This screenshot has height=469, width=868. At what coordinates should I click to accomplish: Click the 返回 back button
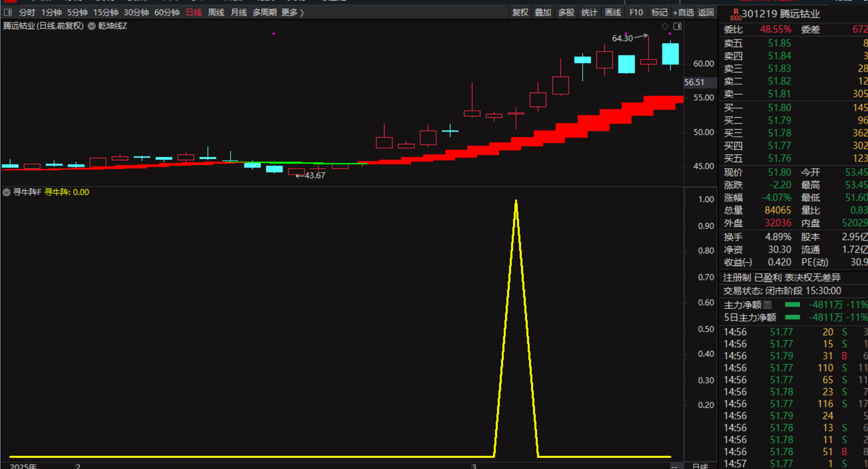(706, 12)
